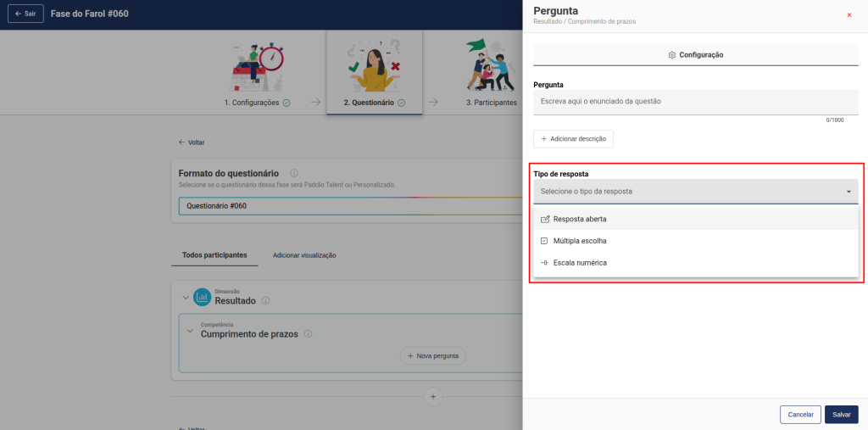Click the round plus button below the dimension
This screenshot has height=430, width=868.
tap(432, 396)
